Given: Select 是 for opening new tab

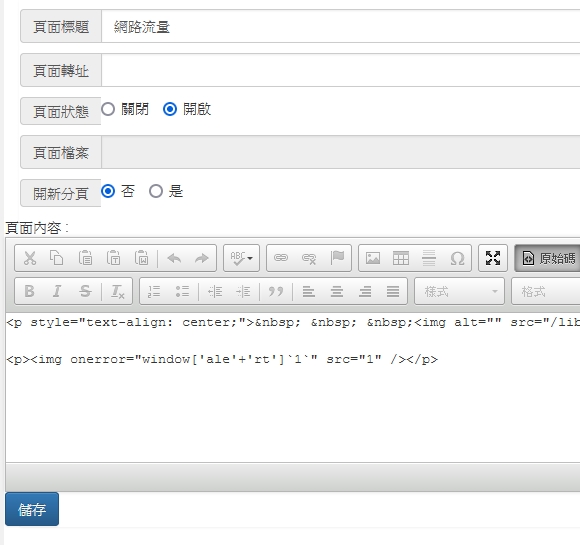Looking at the screenshot, I should click(156, 191).
